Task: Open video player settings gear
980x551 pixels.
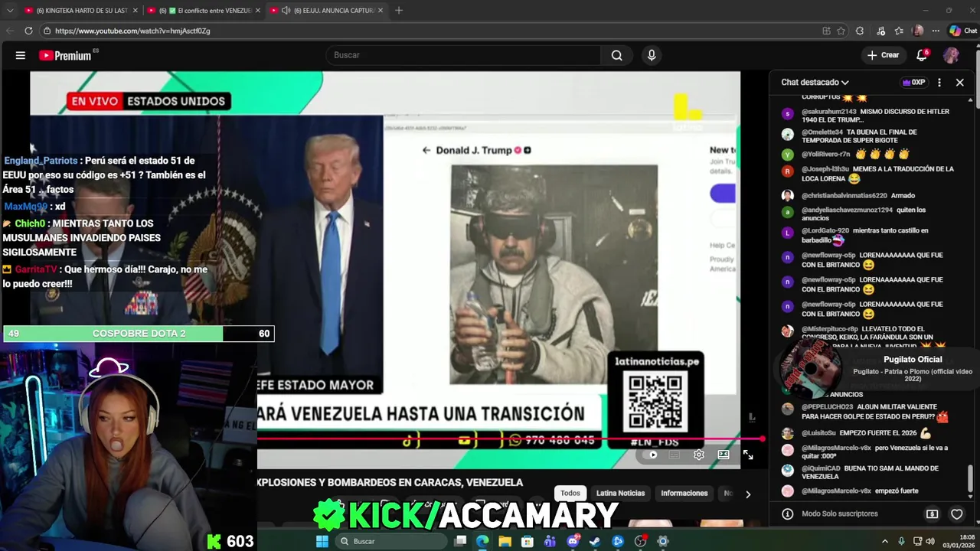Action: 699,455
